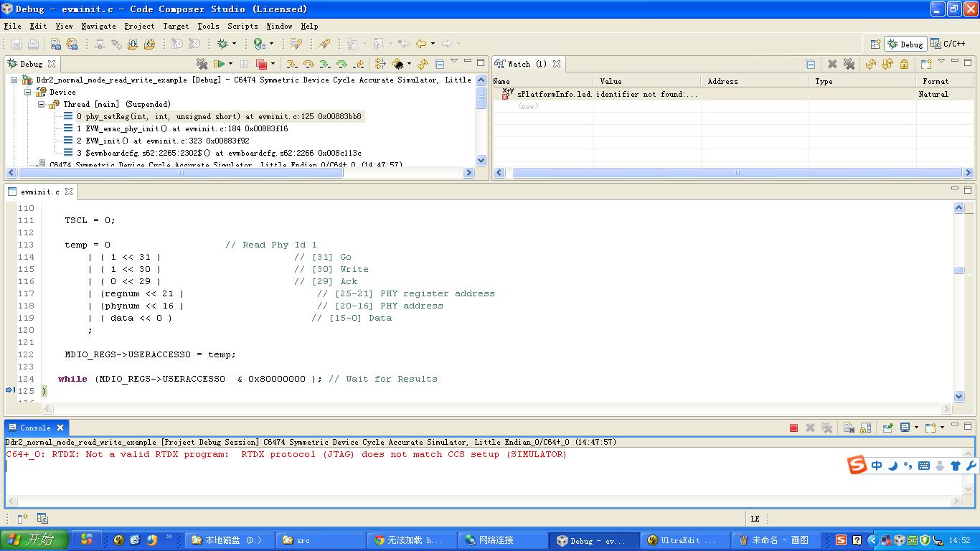Click the Step Over icon in Debug view

pos(308,65)
